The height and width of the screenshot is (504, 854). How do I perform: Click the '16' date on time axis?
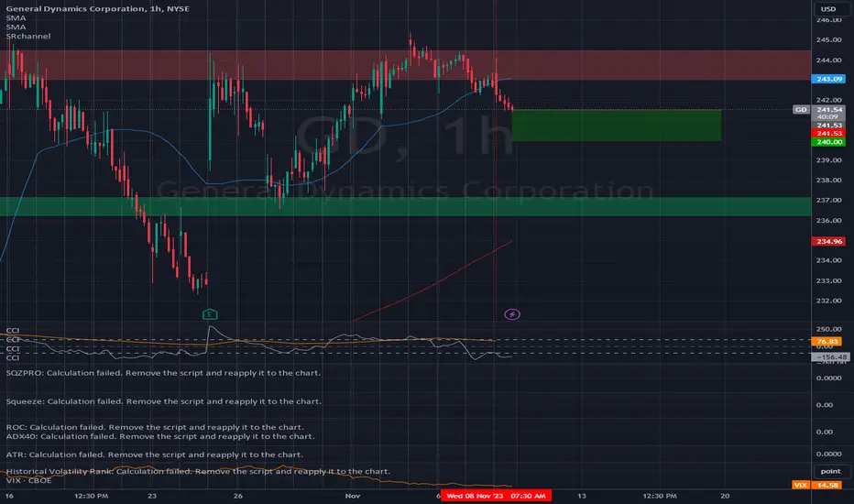pos(9,496)
